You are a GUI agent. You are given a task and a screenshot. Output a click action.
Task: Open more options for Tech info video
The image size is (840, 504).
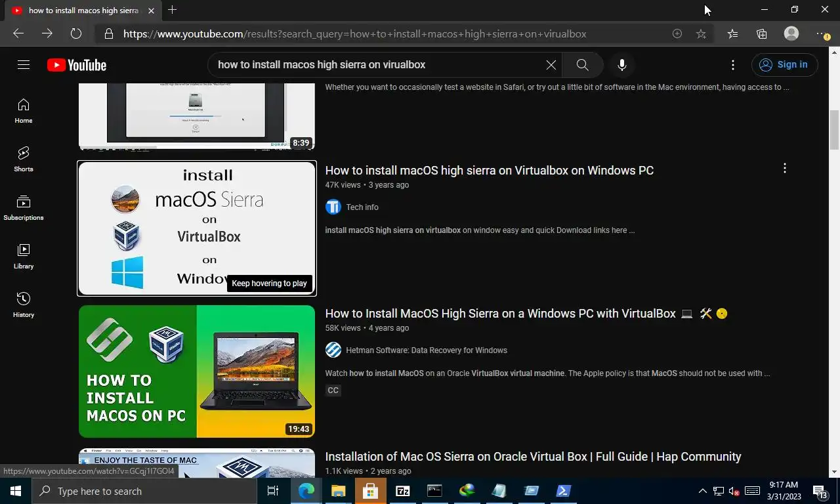click(x=784, y=169)
